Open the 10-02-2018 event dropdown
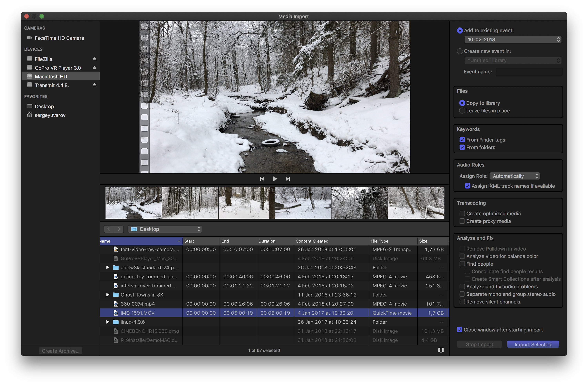Image resolution: width=588 pixels, height=386 pixels. (x=513, y=40)
